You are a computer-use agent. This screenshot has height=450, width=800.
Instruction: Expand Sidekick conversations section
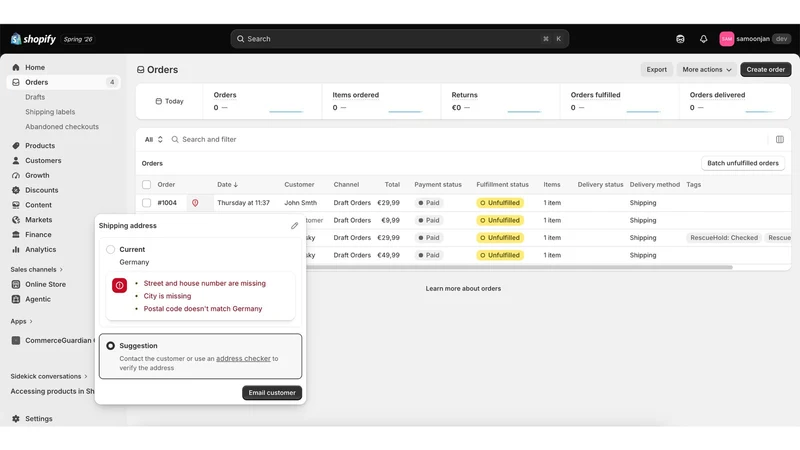(x=49, y=376)
